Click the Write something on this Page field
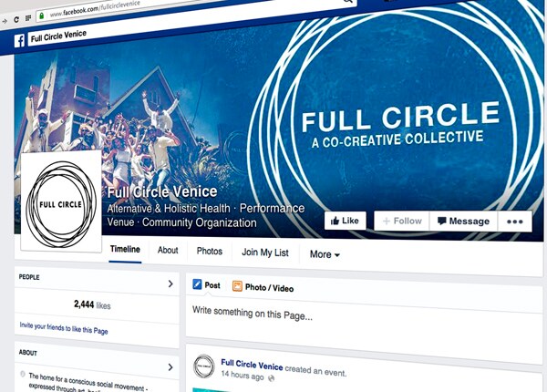 point(364,321)
